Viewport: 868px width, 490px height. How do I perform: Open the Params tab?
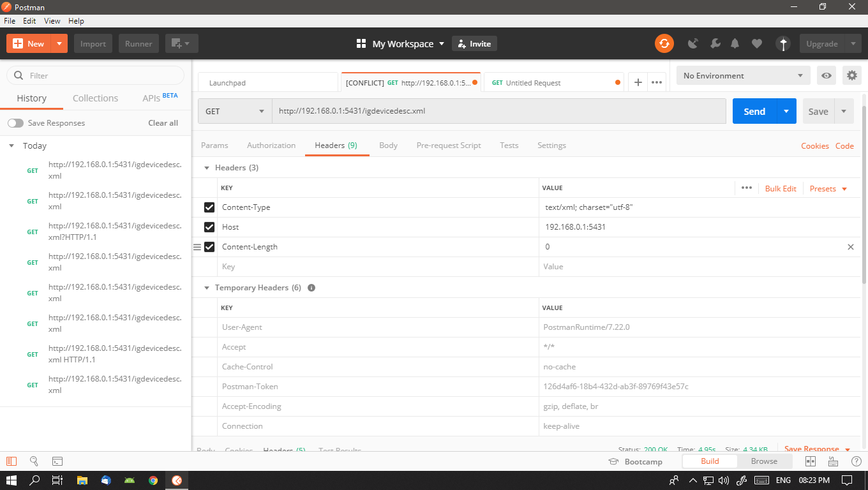click(214, 145)
